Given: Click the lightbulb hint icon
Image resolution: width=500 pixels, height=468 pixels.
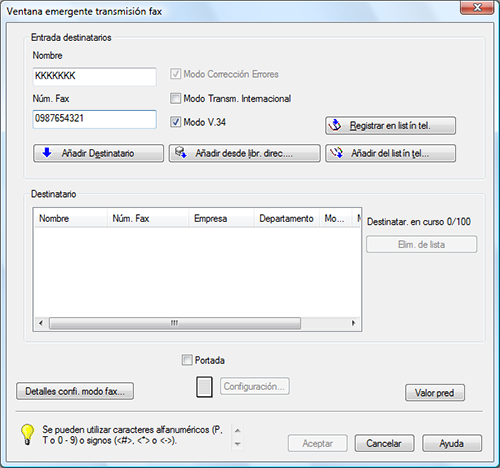Looking at the screenshot, I should [x=27, y=434].
